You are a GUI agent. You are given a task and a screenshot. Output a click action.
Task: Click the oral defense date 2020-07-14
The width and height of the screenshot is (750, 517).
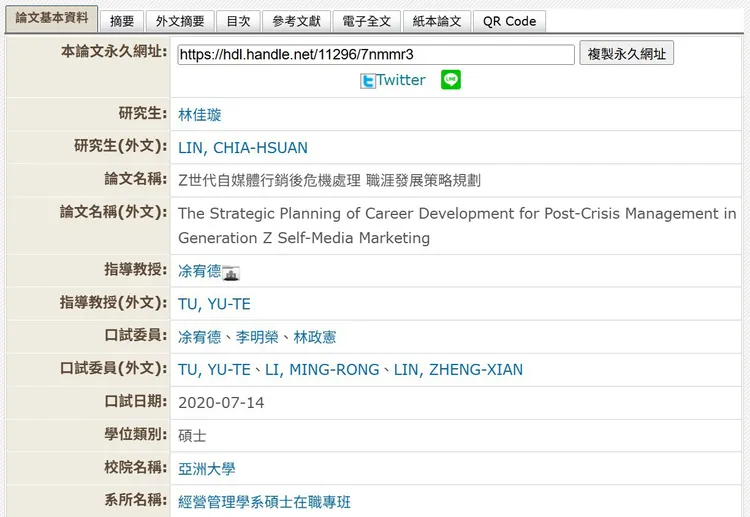221,403
